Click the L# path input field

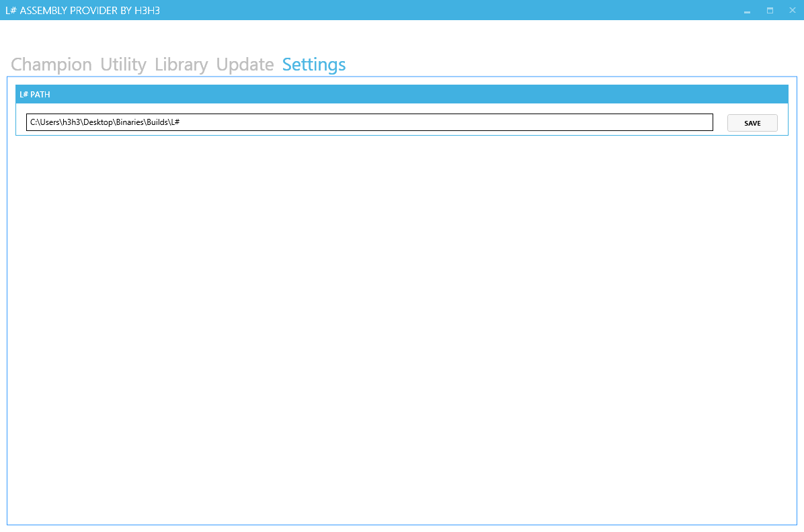click(369, 122)
